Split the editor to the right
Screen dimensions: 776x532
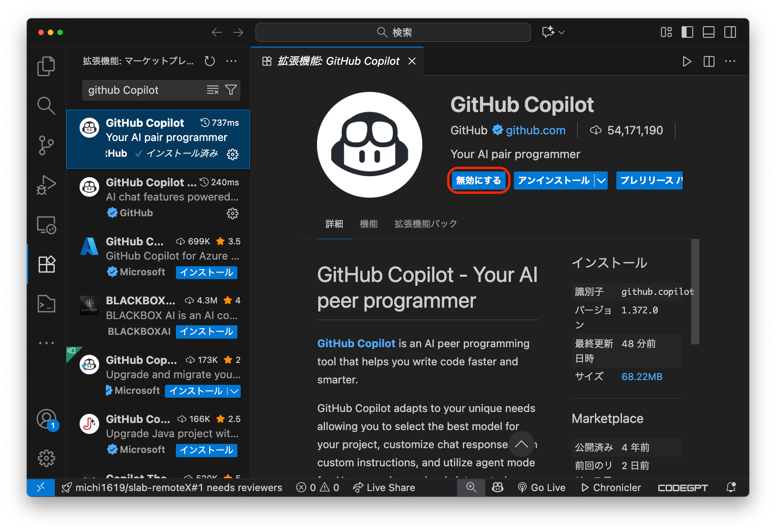coord(709,61)
